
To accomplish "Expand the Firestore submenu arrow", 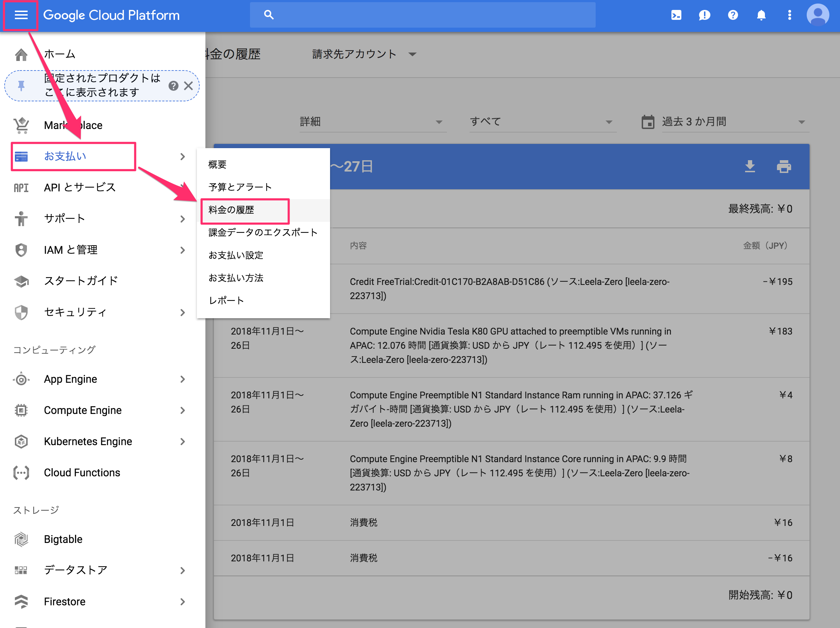I will tap(183, 601).
